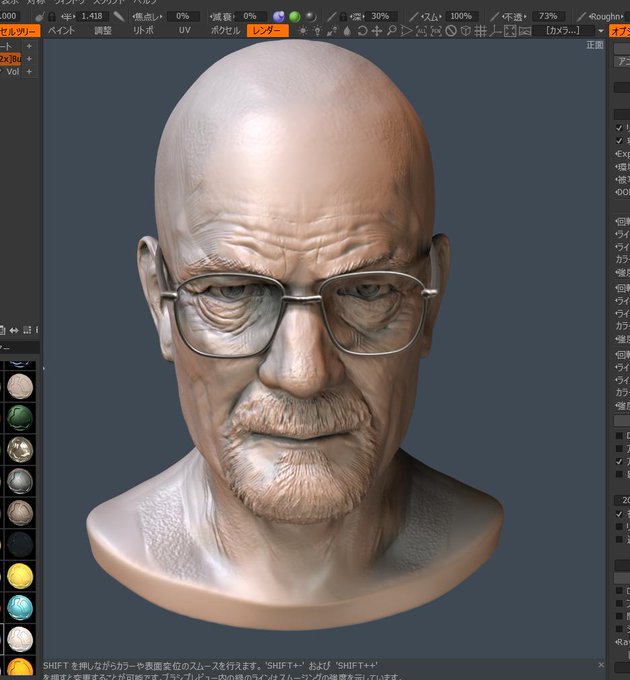Click the dotted grid icon above the materials list

(x=27, y=330)
